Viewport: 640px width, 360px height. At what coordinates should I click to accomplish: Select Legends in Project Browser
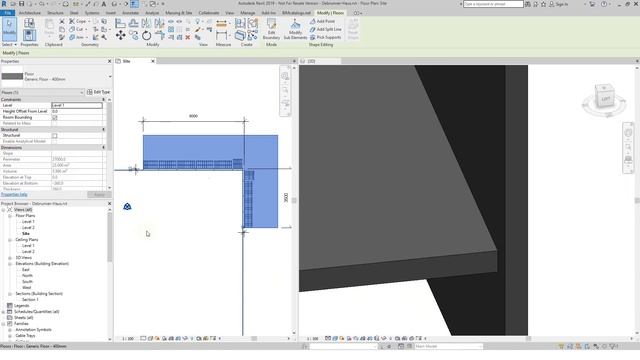pyautogui.click(x=22, y=306)
